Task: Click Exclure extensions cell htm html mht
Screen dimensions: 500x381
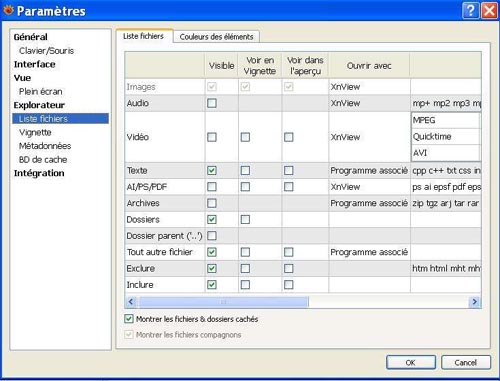Action: [446, 268]
